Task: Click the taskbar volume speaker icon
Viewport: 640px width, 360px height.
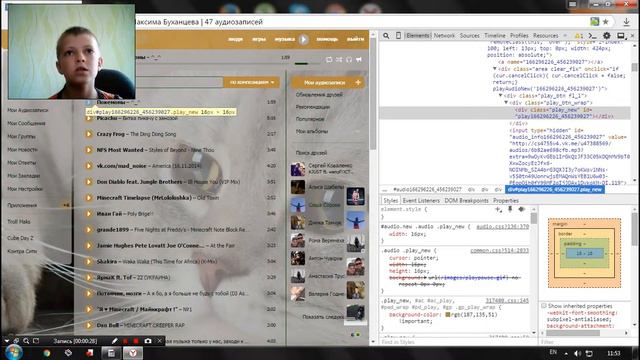Action: click(x=578, y=353)
